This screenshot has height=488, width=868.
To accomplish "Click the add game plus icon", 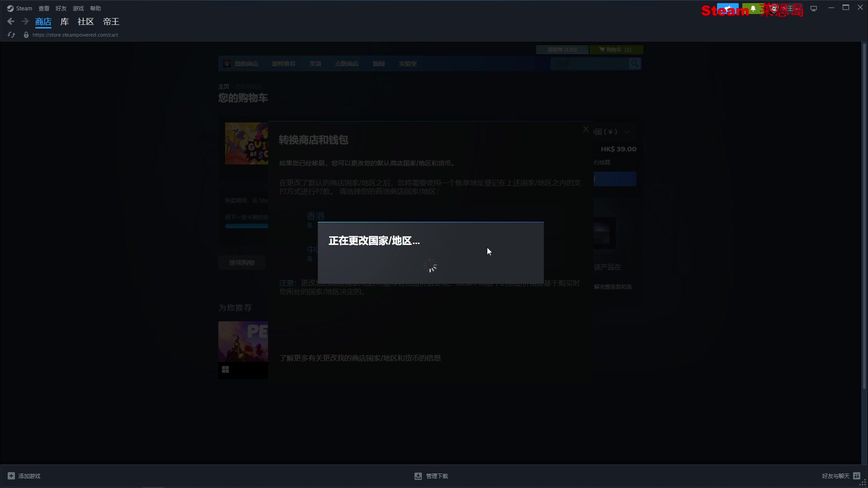I will pyautogui.click(x=11, y=476).
